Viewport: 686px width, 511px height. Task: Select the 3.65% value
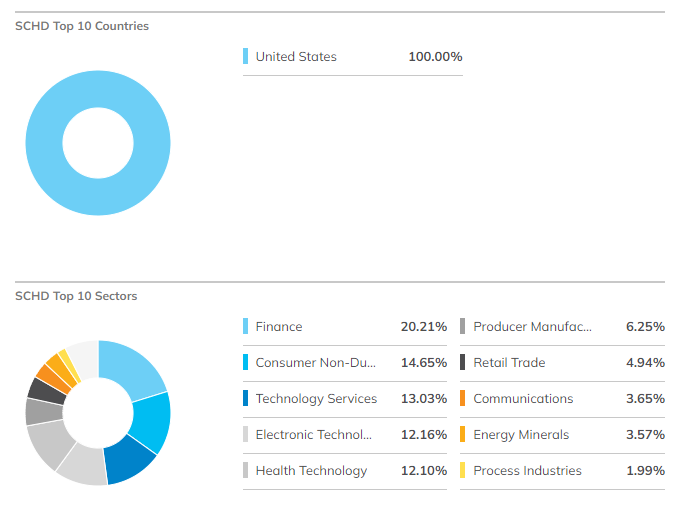[645, 399]
